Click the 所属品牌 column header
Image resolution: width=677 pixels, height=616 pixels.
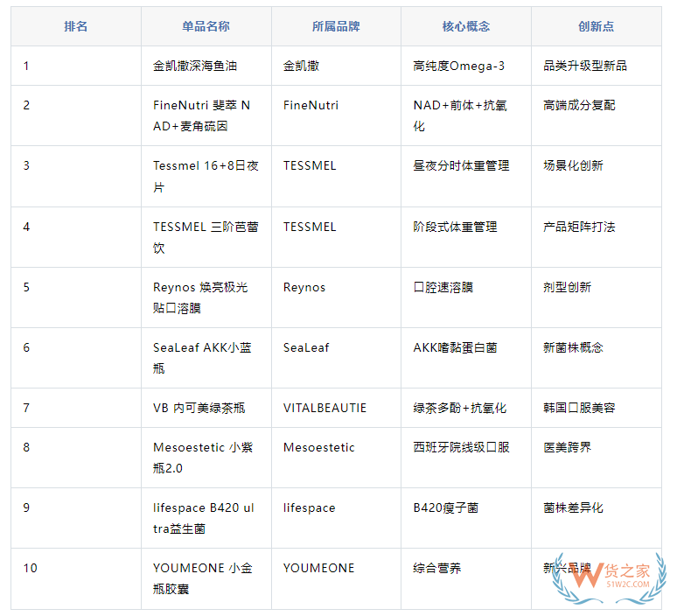[x=336, y=26]
